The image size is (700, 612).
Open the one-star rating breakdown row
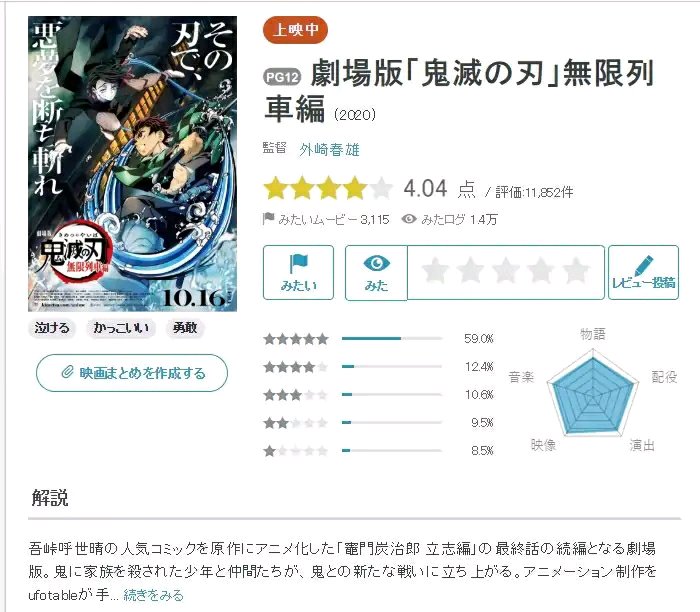click(379, 451)
